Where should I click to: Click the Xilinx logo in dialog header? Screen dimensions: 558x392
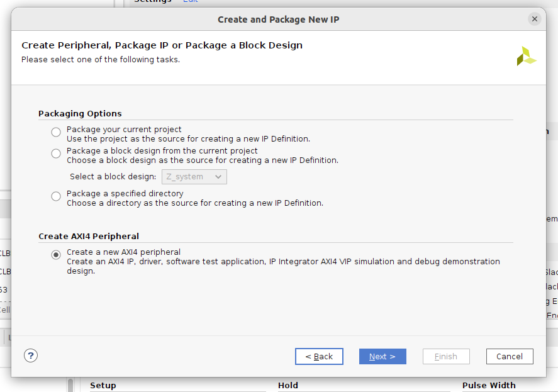pyautogui.click(x=526, y=56)
